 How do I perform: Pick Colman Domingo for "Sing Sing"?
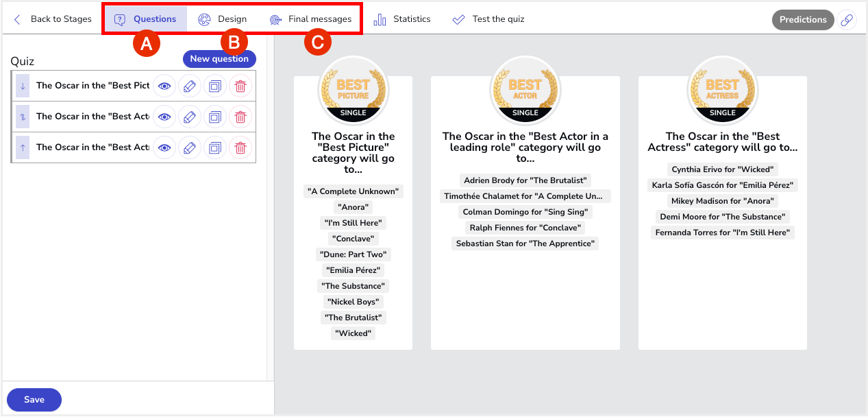pyautogui.click(x=525, y=212)
